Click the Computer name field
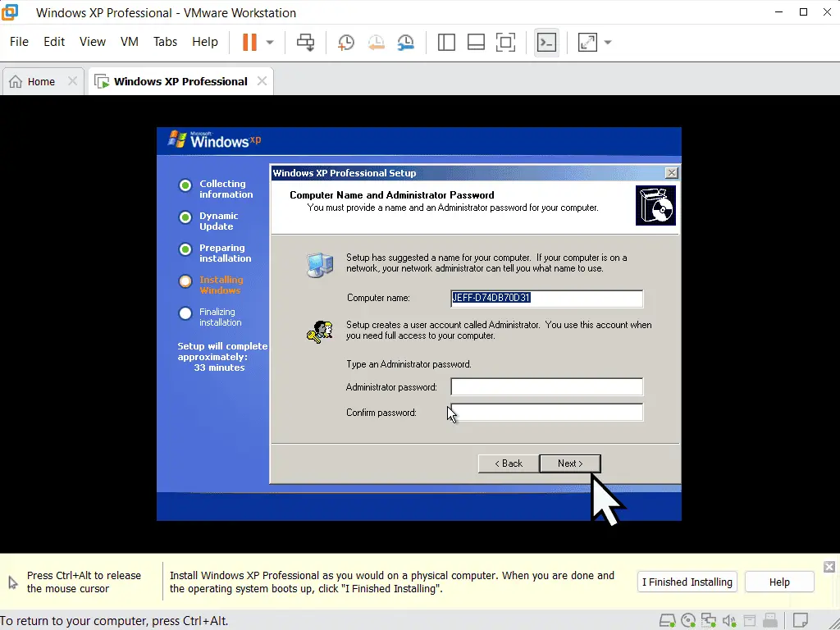 (x=546, y=299)
